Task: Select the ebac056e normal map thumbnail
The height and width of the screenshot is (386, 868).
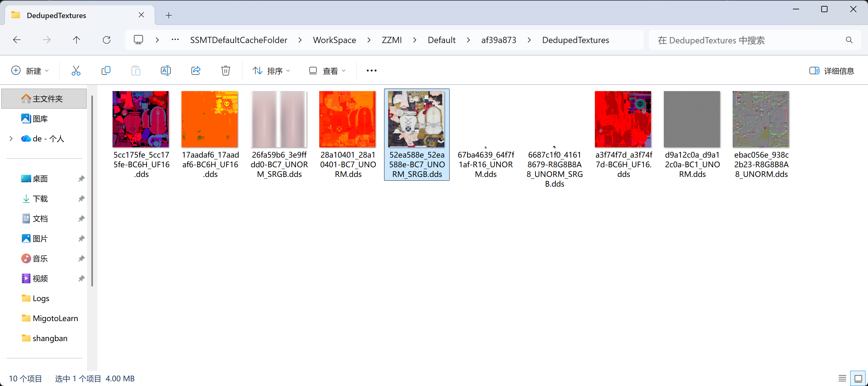Action: click(x=760, y=119)
